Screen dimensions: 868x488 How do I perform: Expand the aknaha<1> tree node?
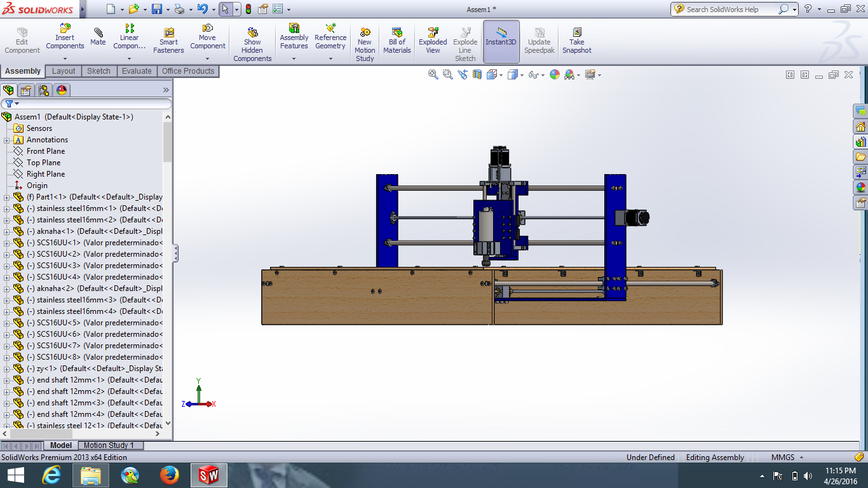pyautogui.click(x=6, y=231)
